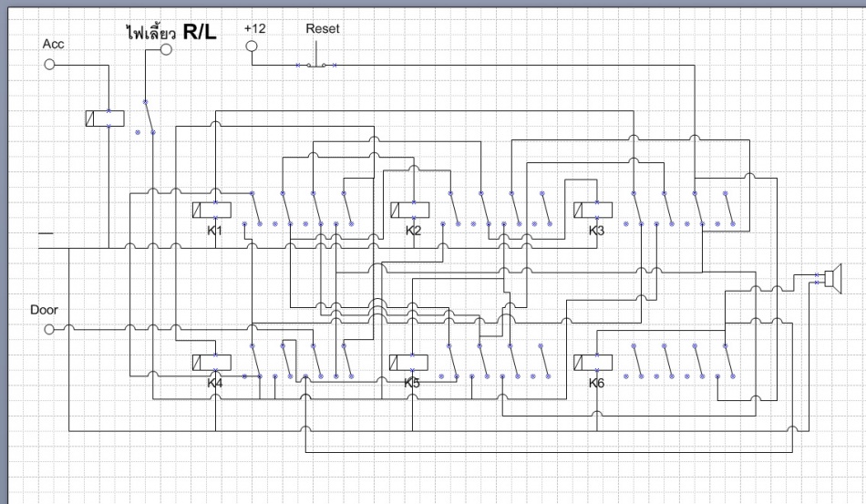866x504 pixels.
Task: Select the K1 relay coil symbol
Action: pos(211,211)
